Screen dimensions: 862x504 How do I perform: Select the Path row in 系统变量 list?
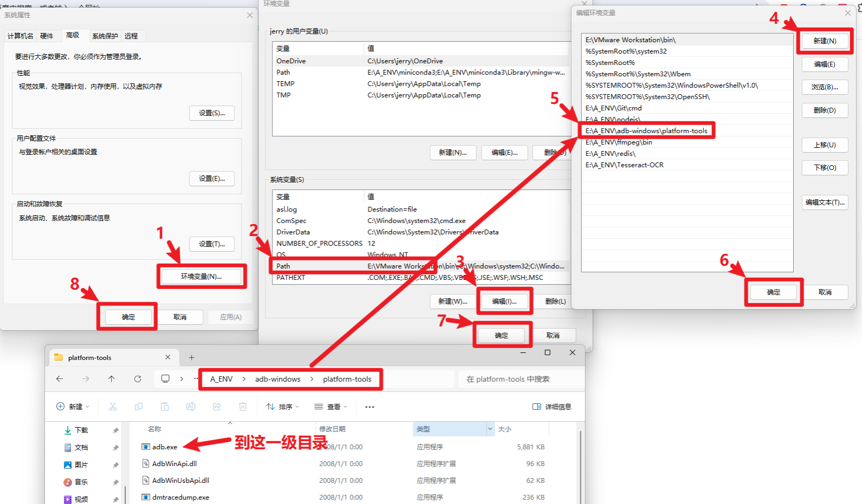tap(422, 266)
